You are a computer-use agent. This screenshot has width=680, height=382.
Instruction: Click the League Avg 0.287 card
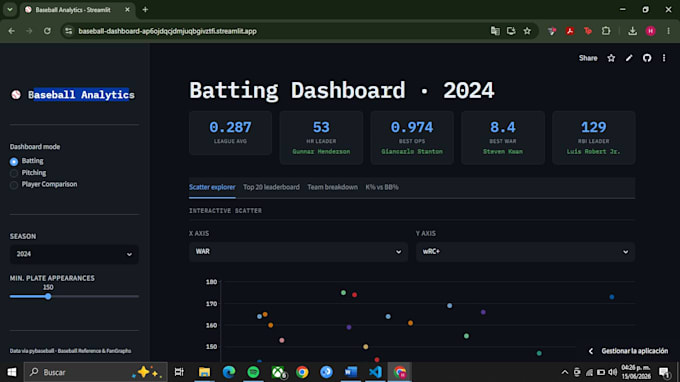(x=230, y=133)
